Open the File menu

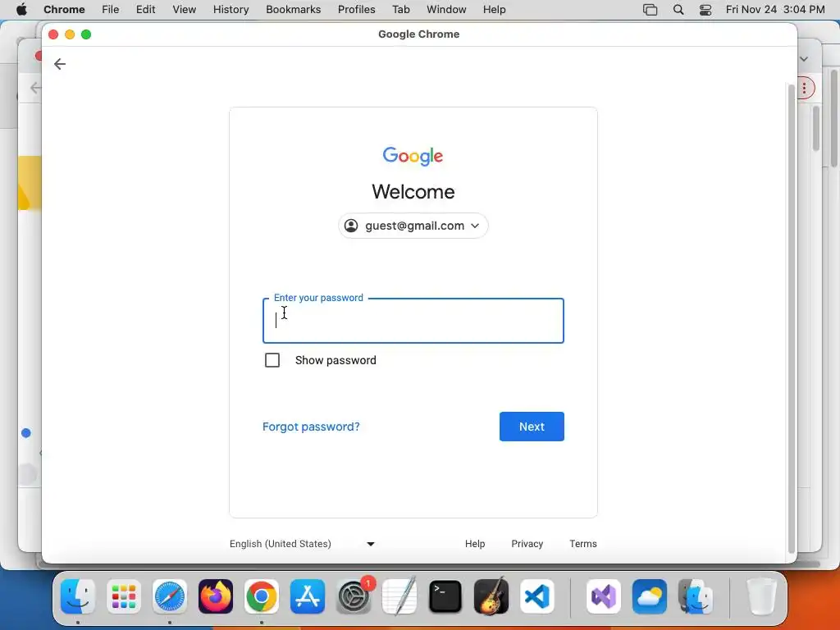pyautogui.click(x=111, y=9)
